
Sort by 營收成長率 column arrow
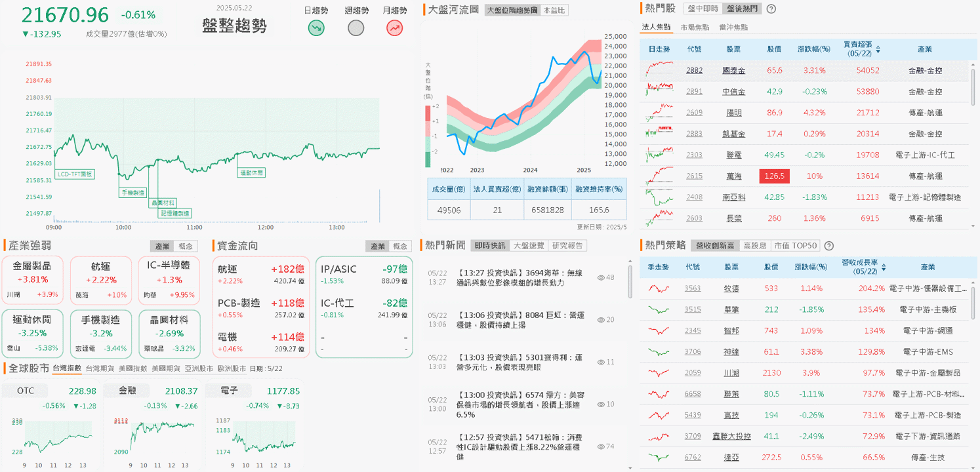pyautogui.click(x=884, y=267)
